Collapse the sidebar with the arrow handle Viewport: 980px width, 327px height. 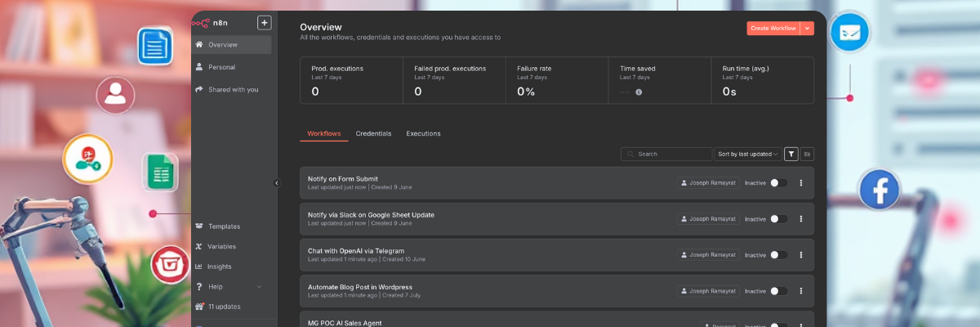[277, 183]
